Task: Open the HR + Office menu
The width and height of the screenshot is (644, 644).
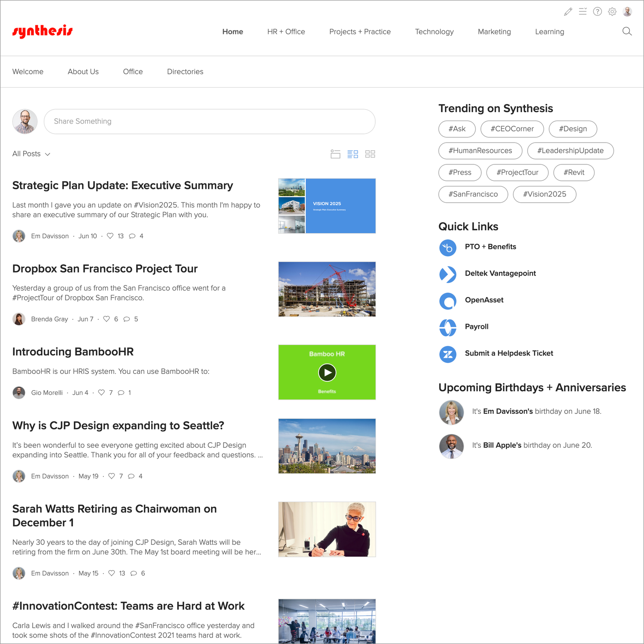Action: [286, 32]
